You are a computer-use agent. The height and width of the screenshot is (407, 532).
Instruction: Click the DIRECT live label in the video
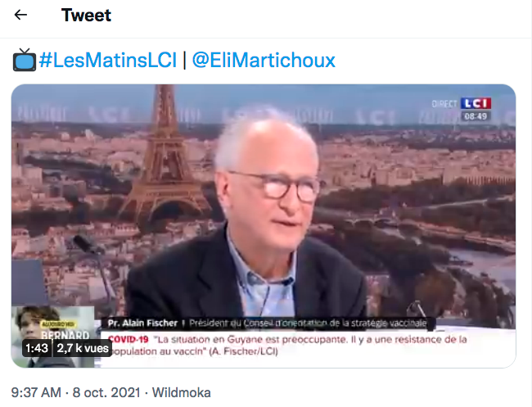(444, 104)
